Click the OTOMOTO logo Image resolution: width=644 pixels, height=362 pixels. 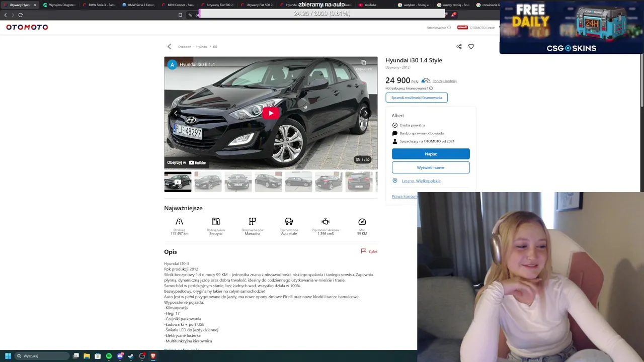(x=27, y=27)
